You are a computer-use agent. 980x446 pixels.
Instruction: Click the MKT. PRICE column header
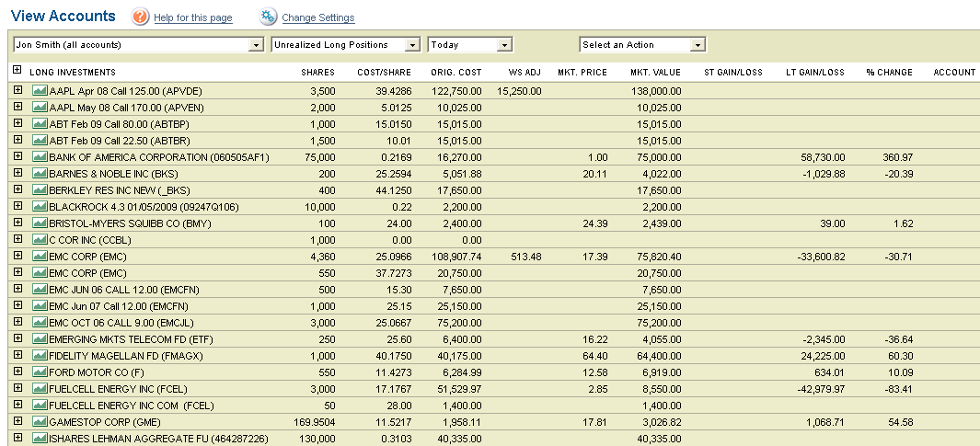582,73
